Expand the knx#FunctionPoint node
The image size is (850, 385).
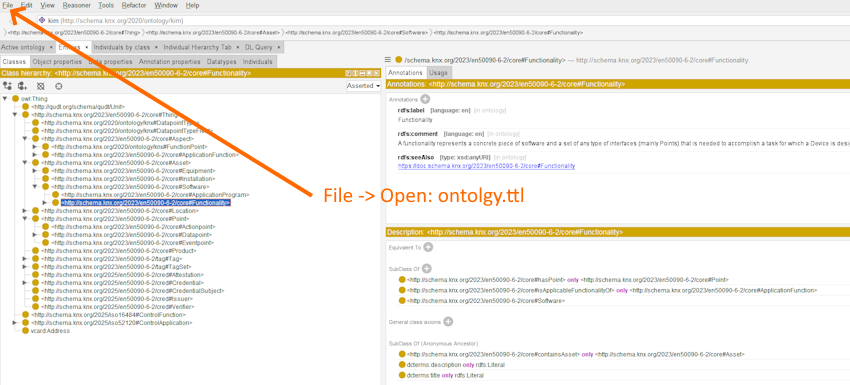(35, 147)
